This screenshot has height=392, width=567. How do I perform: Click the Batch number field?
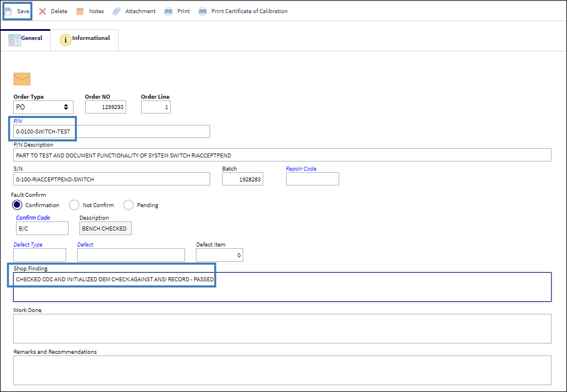(243, 179)
